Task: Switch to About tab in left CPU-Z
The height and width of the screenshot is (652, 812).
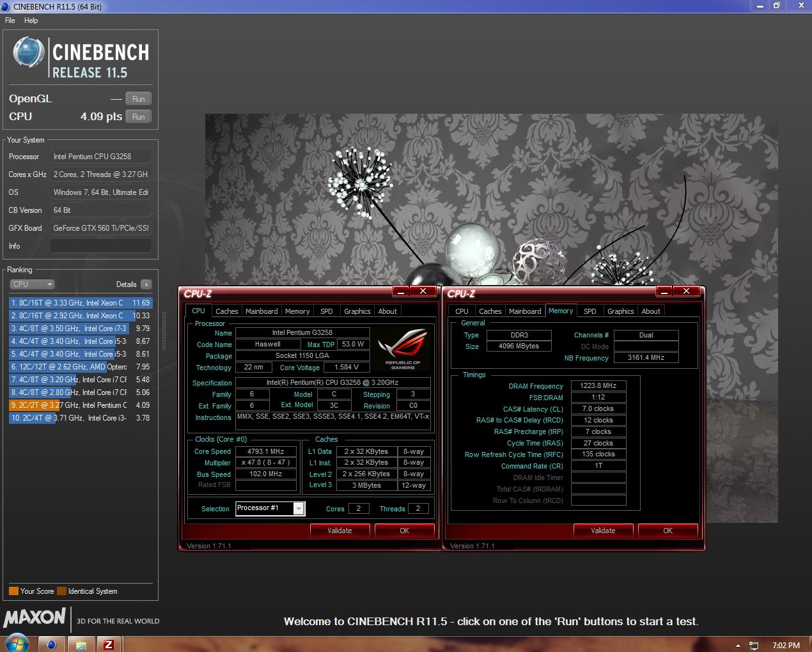Action: (387, 311)
